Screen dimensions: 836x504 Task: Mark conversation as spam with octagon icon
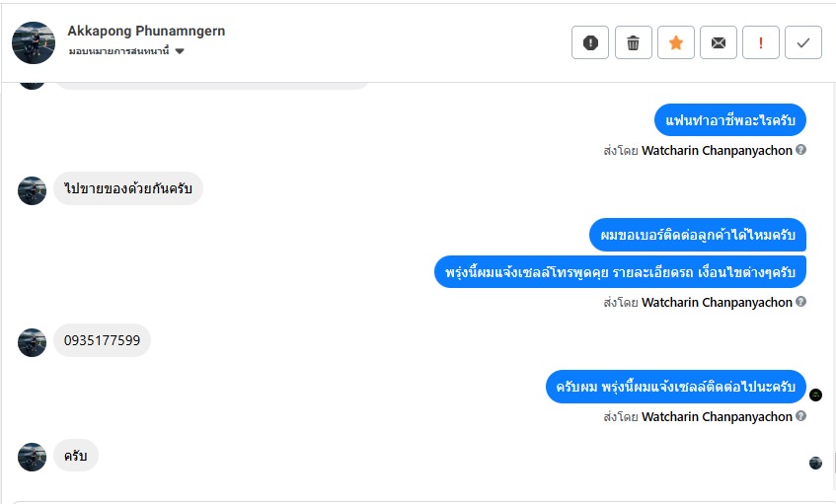coord(590,42)
